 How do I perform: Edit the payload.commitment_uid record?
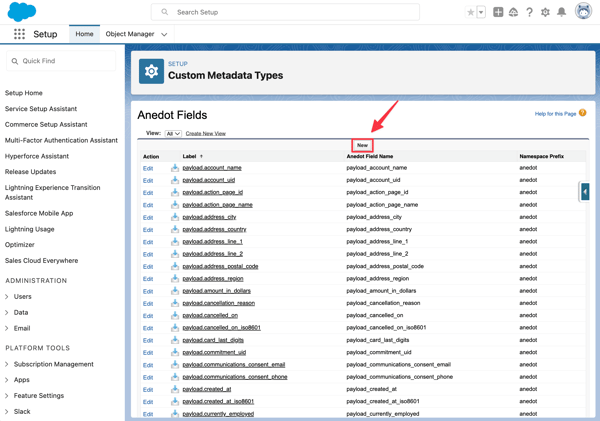148,352
